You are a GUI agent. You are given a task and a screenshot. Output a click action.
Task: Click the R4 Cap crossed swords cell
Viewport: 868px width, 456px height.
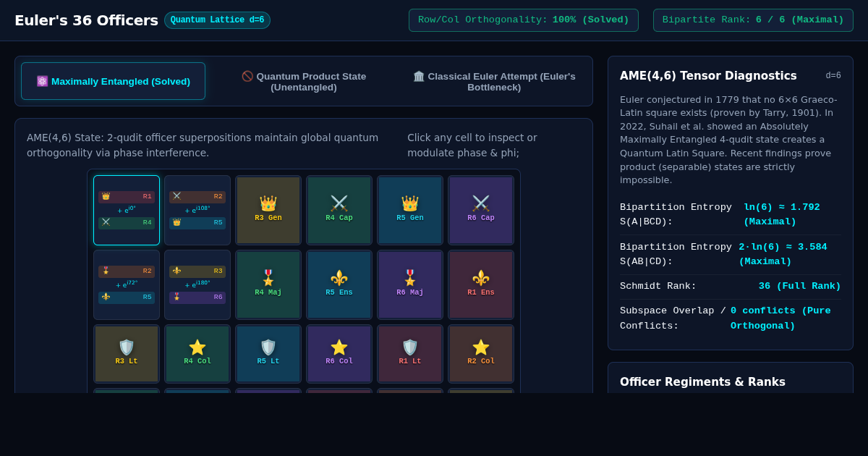coord(339,211)
